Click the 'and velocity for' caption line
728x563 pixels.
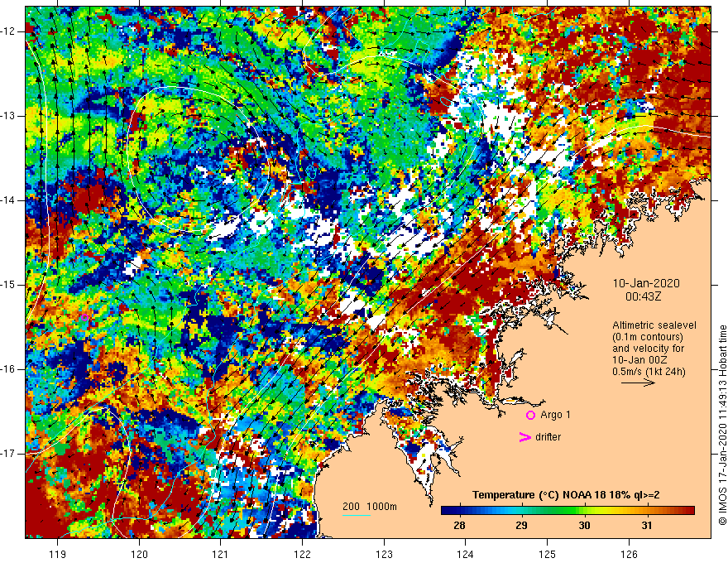[648, 348]
